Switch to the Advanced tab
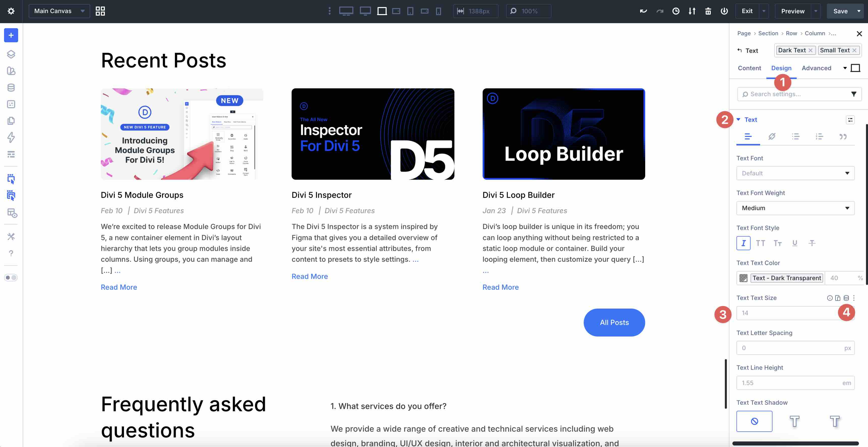This screenshot has height=447, width=868. 816,68
